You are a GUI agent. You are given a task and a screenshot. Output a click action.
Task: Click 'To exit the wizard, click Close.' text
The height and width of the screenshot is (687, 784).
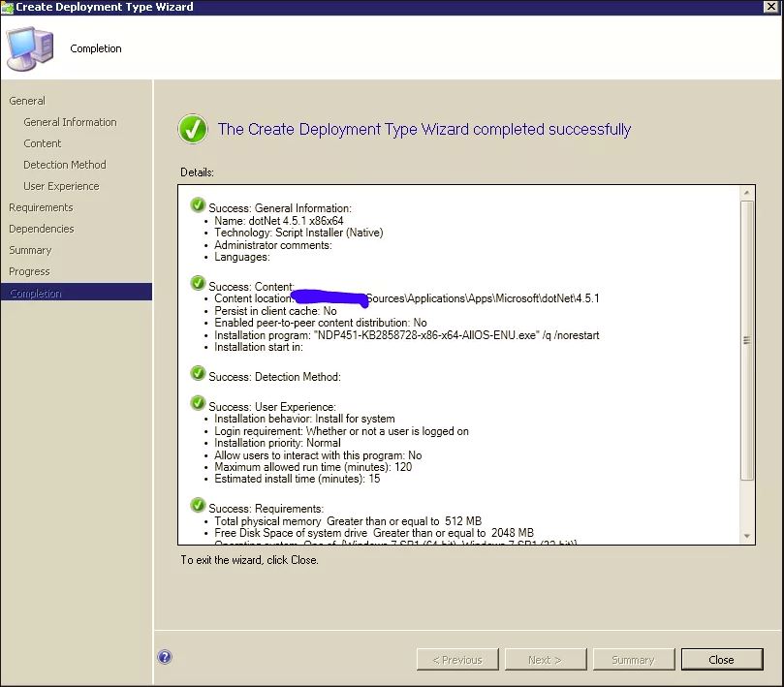(x=249, y=560)
